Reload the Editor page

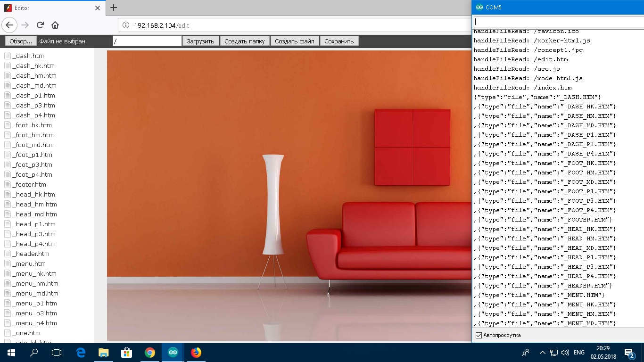click(40, 25)
